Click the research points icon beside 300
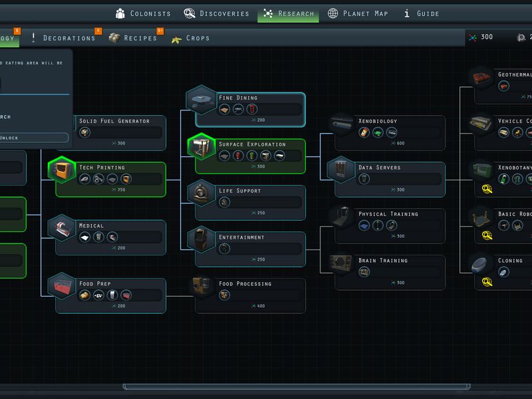The width and height of the screenshot is (532, 399). pos(473,37)
